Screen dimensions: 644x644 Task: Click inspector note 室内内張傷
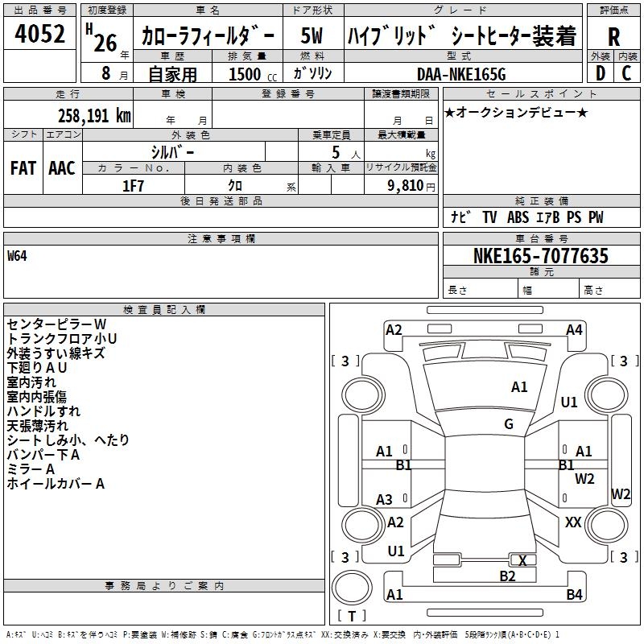tap(36, 397)
